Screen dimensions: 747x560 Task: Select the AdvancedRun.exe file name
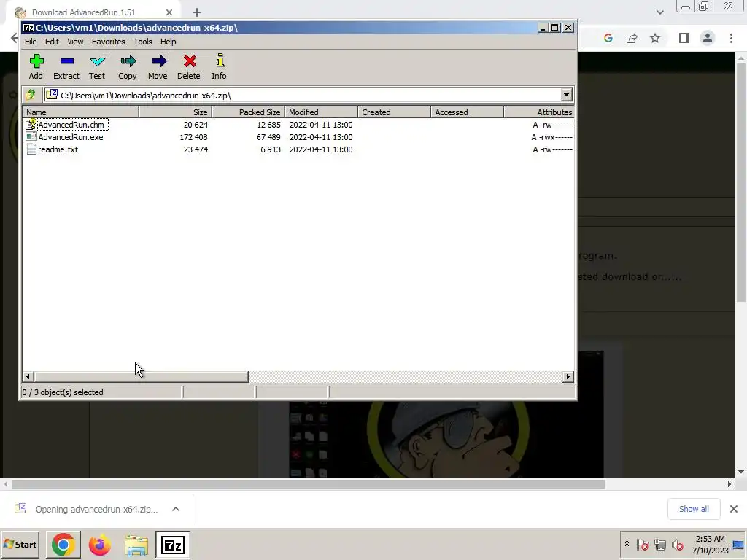click(x=71, y=136)
